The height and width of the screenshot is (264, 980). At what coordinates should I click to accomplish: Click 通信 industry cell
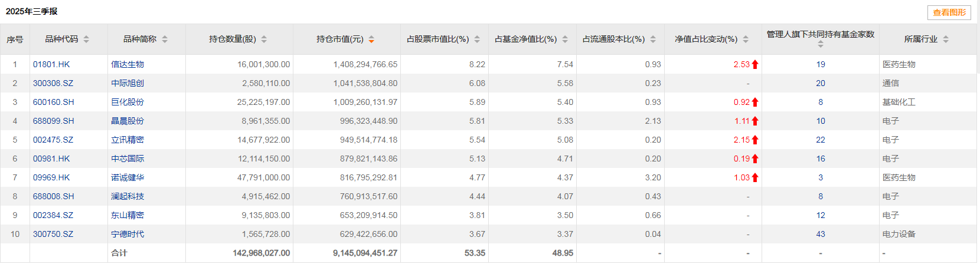pyautogui.click(x=891, y=83)
